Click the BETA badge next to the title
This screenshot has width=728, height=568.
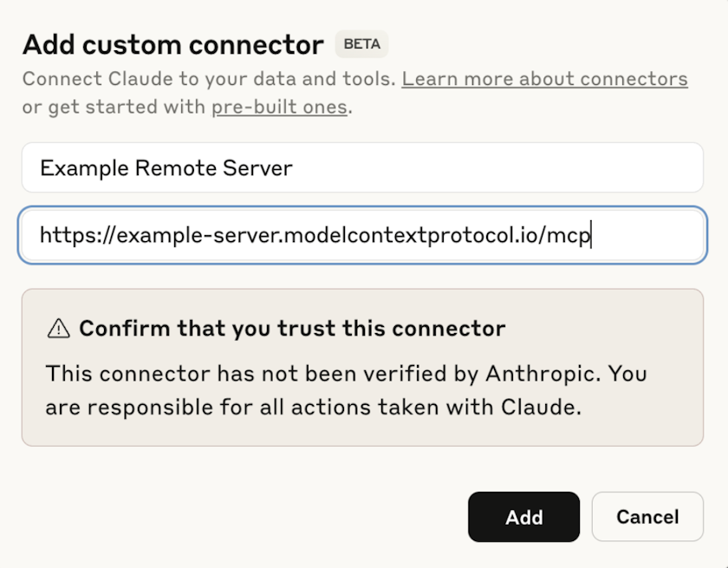click(361, 43)
